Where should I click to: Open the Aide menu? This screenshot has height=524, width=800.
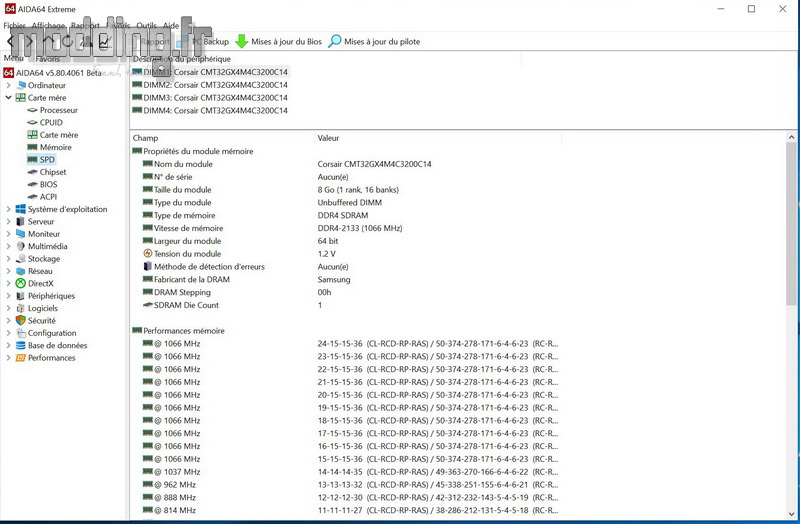pyautogui.click(x=171, y=26)
